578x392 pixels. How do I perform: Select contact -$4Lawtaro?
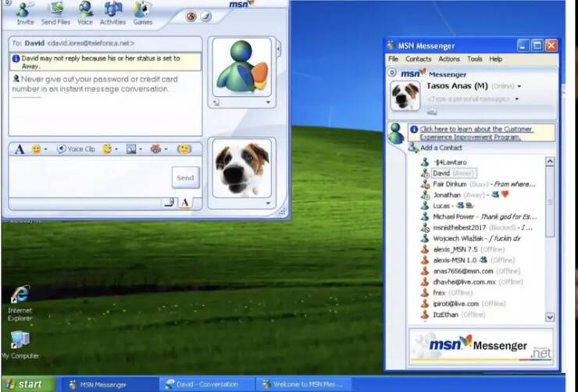450,162
